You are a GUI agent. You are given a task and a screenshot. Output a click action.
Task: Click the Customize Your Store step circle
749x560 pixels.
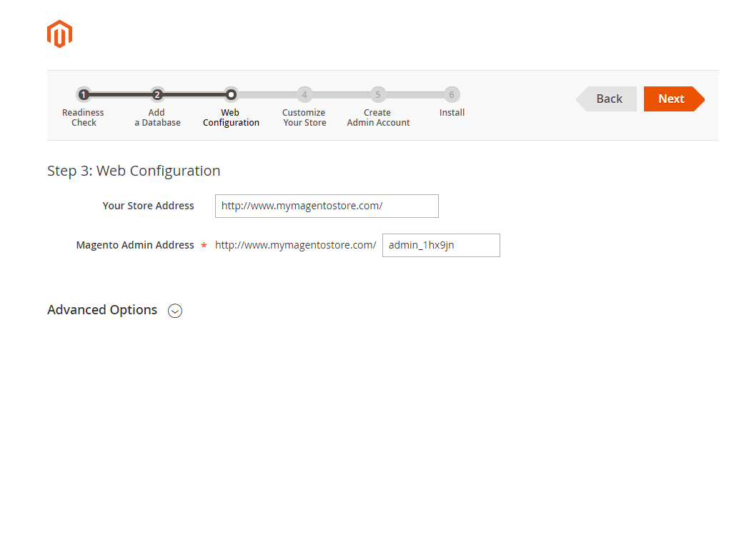point(304,94)
